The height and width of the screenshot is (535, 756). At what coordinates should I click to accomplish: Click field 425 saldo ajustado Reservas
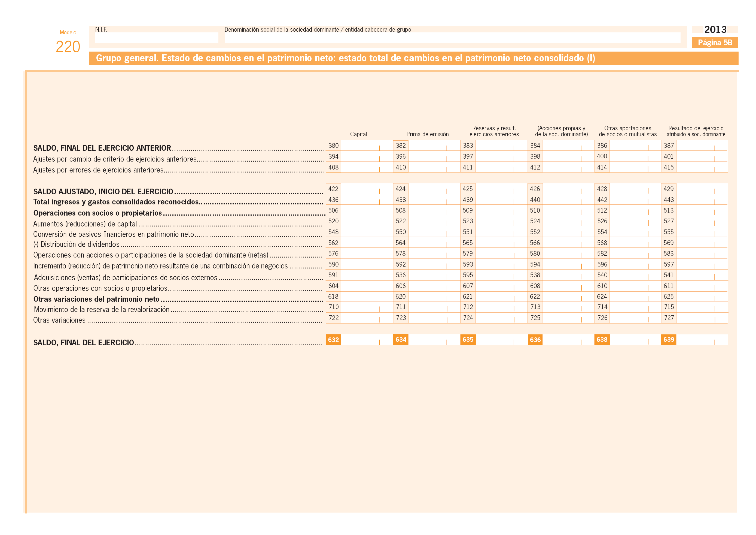501,189
